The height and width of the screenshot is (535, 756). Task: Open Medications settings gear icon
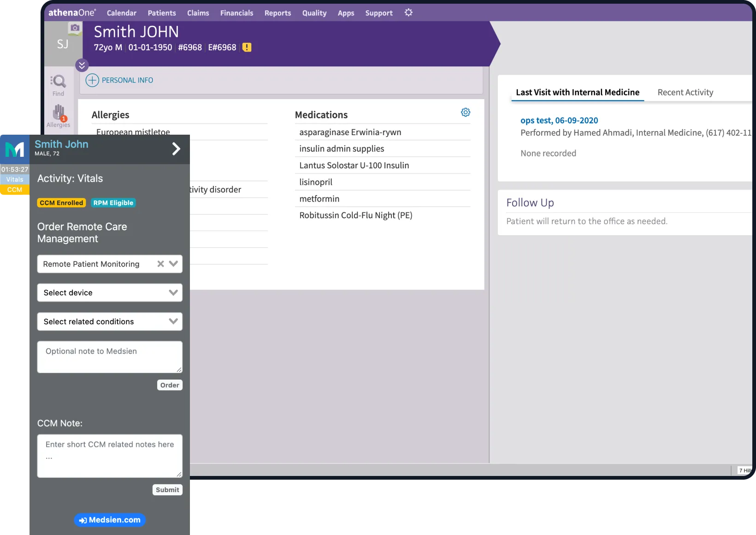[x=466, y=113]
